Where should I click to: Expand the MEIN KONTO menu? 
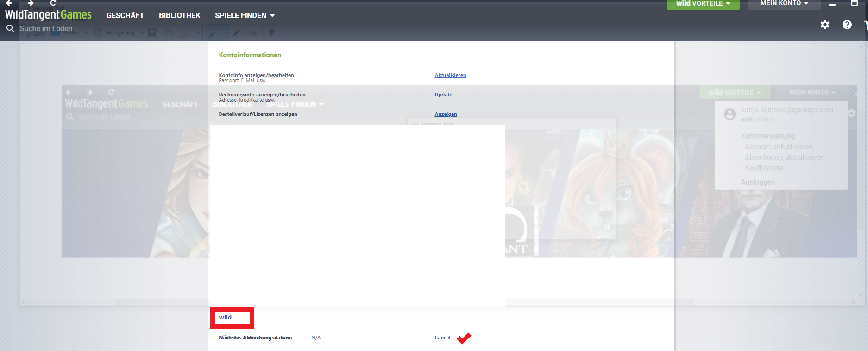(784, 4)
